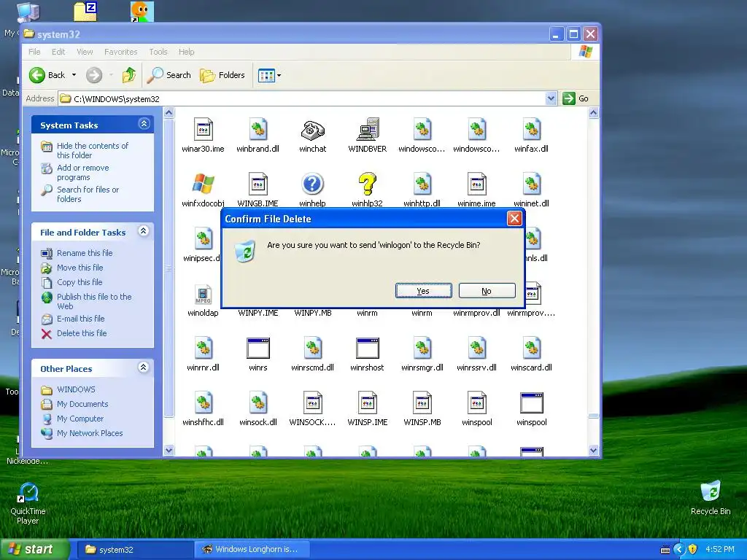Open the Favorites menu
747x560 pixels.
(120, 52)
